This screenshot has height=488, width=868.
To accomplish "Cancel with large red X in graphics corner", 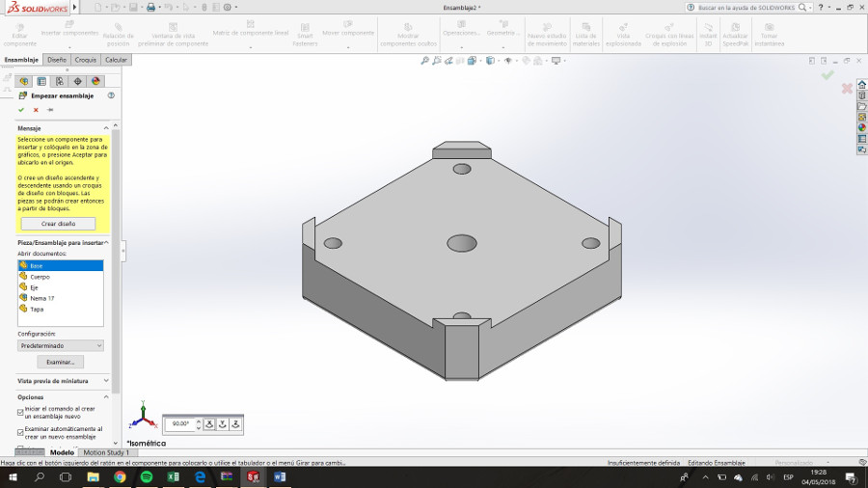I will [x=847, y=88].
